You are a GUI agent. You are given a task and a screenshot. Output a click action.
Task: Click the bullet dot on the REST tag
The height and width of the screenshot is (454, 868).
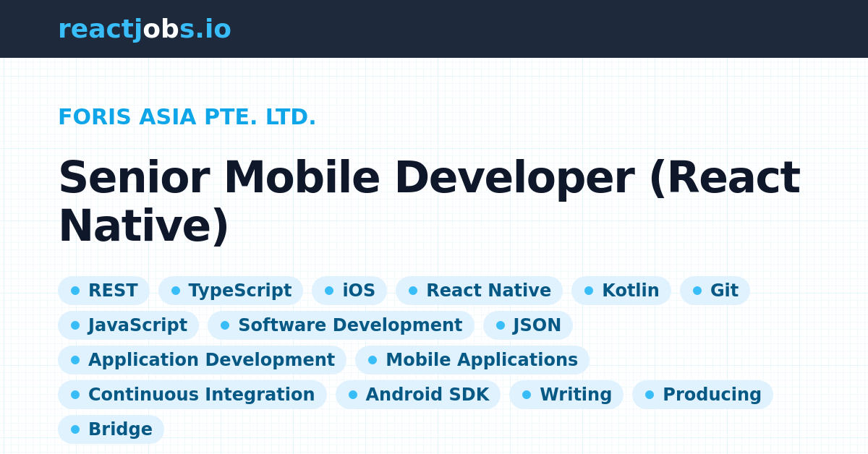point(75,290)
